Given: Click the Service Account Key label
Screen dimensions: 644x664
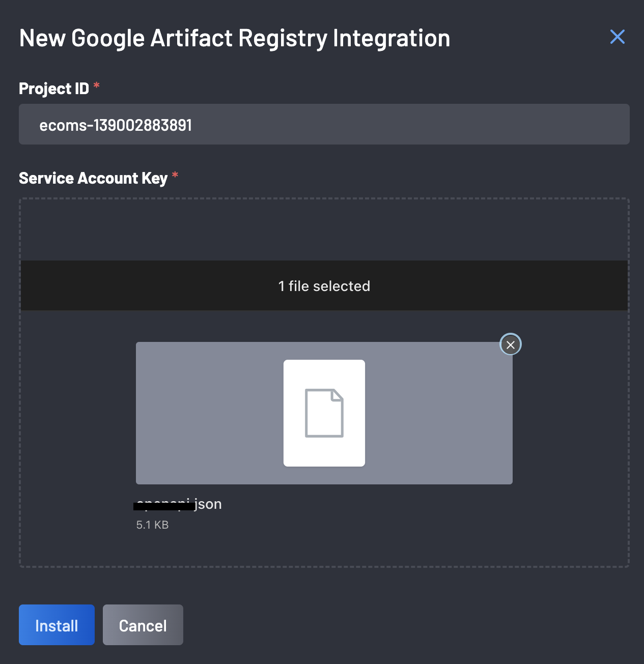Looking at the screenshot, I should pos(93,178).
